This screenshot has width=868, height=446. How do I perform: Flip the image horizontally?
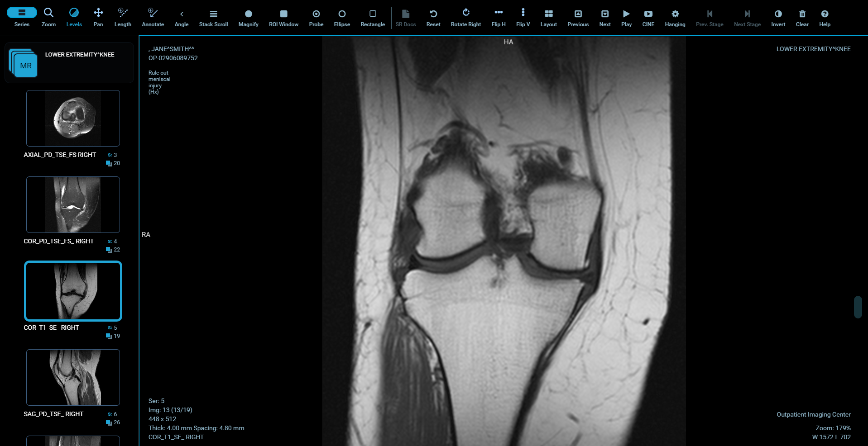pyautogui.click(x=499, y=17)
